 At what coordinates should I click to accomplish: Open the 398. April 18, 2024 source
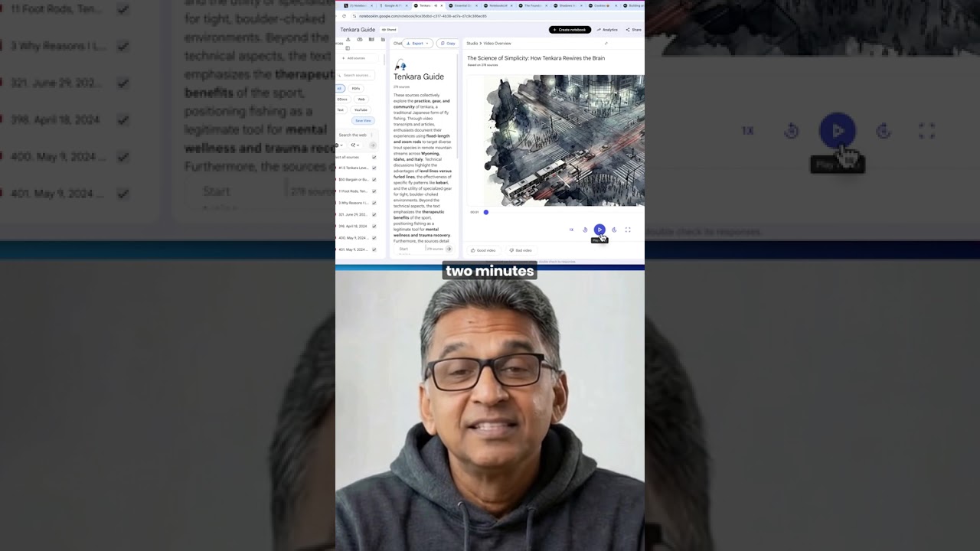click(x=352, y=227)
